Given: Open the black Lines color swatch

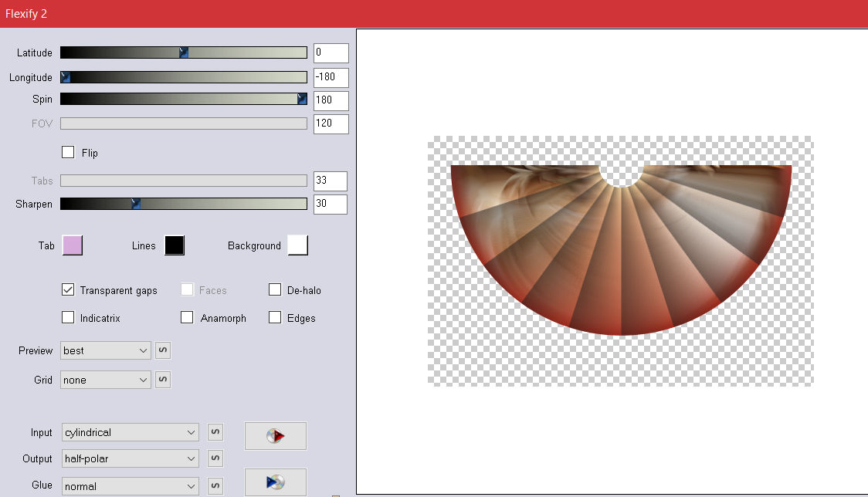Looking at the screenshot, I should 175,245.
